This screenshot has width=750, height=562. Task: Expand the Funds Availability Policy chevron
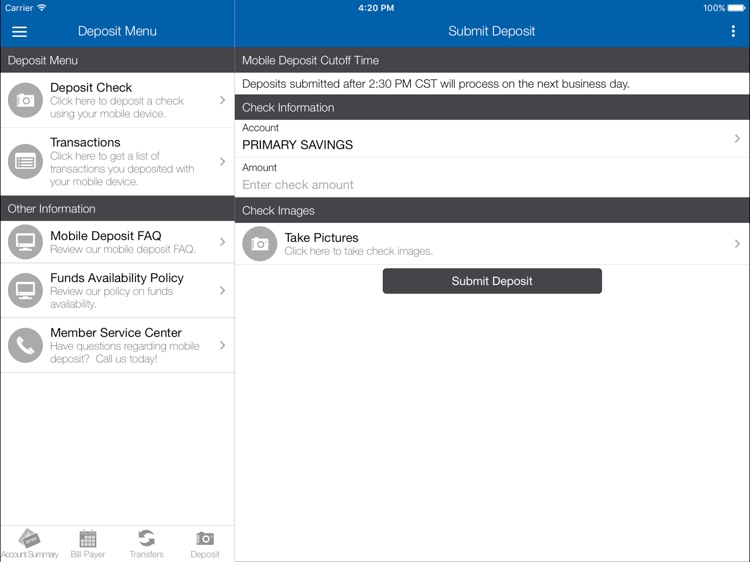coord(222,290)
